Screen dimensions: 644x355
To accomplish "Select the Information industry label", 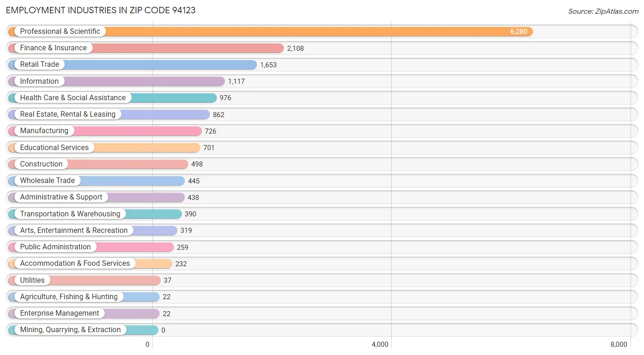I will 39,81.
